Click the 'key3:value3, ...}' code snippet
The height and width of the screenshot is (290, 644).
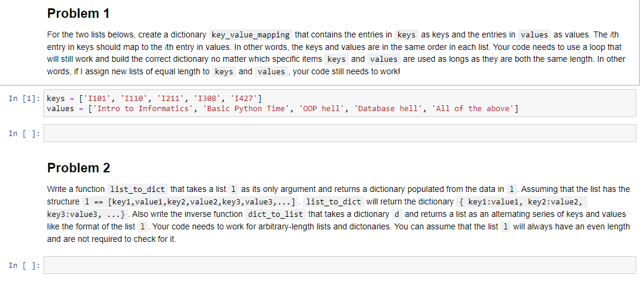tap(88, 214)
